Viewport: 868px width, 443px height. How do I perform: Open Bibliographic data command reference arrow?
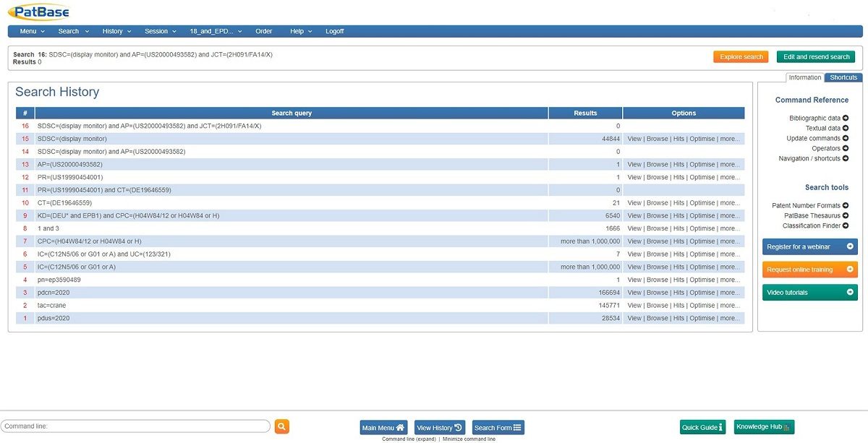tap(846, 118)
